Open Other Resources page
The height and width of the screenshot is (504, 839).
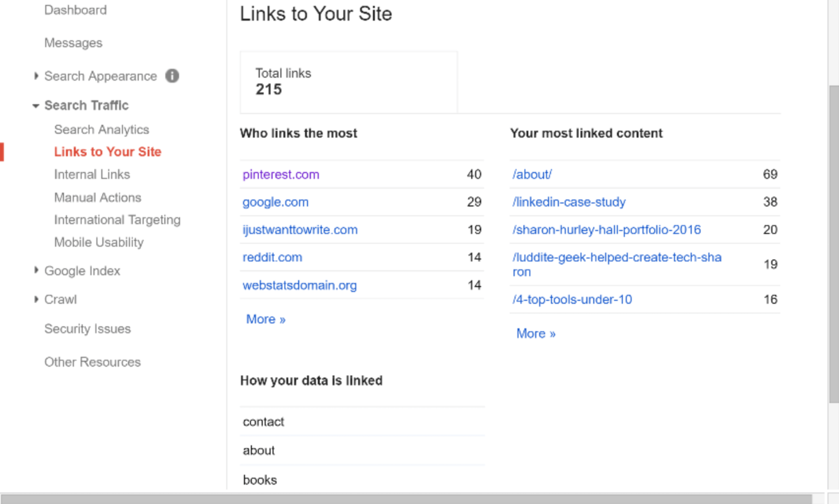(x=92, y=362)
